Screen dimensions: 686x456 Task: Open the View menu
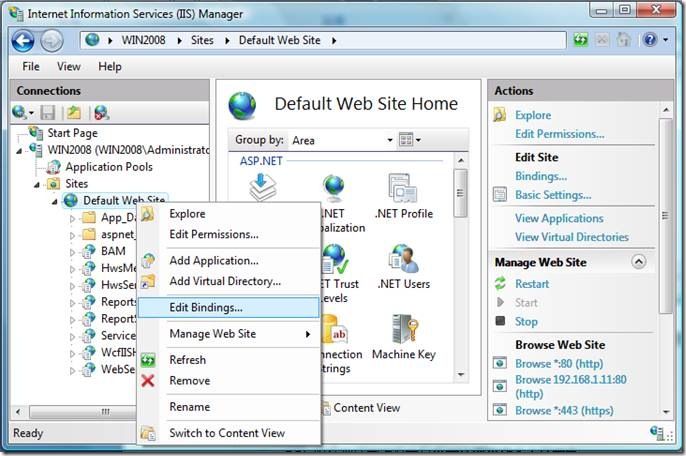69,67
